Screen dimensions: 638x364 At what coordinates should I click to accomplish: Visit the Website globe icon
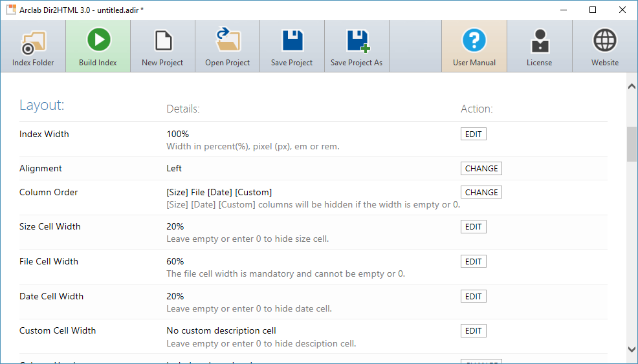point(604,41)
